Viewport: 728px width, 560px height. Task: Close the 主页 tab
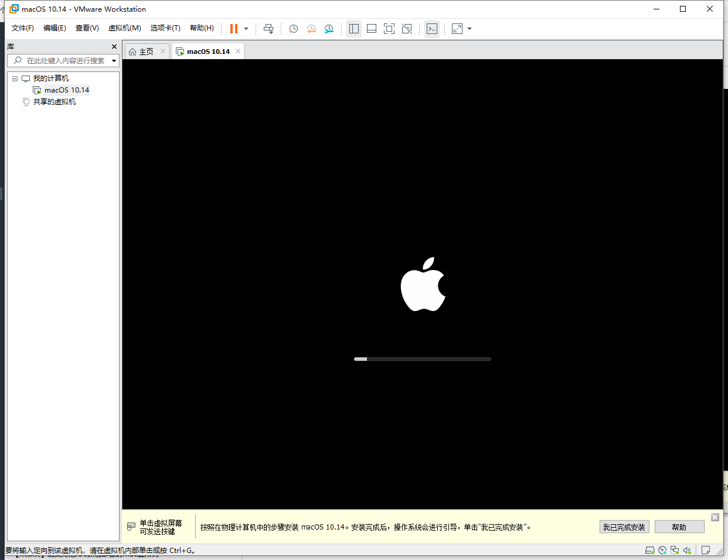[163, 51]
